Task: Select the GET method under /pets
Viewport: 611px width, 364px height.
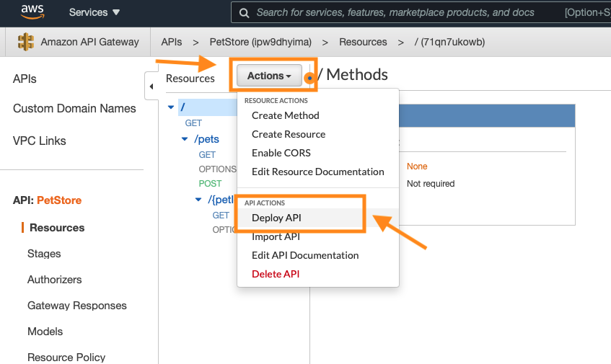Action: click(x=207, y=154)
